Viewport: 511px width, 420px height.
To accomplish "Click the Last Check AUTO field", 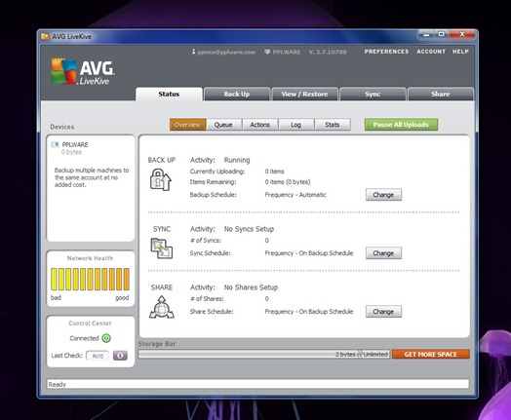I will 98,356.
